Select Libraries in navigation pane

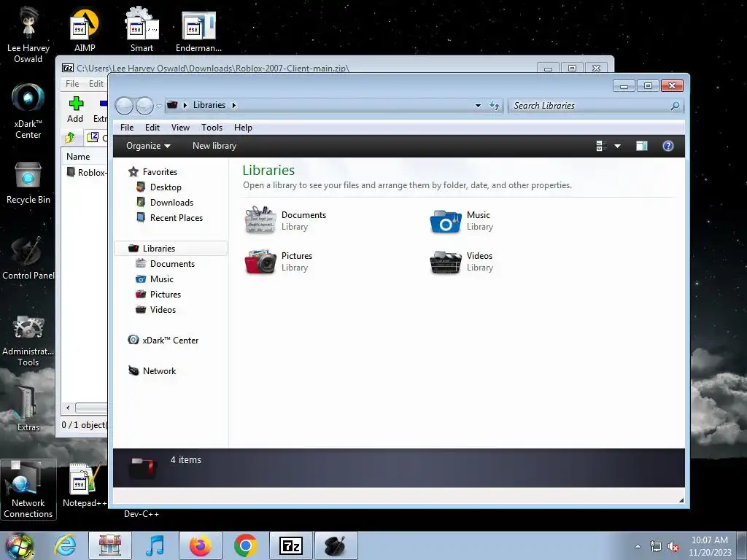point(171,249)
